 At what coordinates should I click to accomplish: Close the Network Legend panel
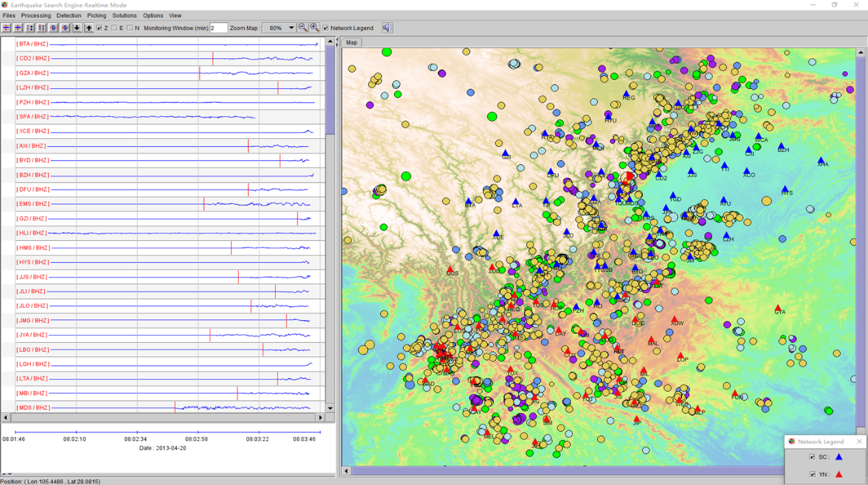pyautogui.click(x=859, y=442)
